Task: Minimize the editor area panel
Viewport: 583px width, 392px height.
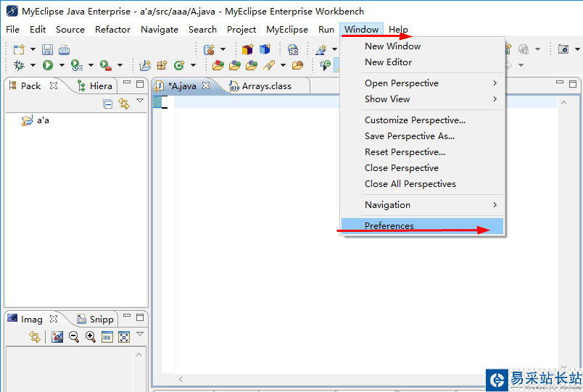Action: 560,82
